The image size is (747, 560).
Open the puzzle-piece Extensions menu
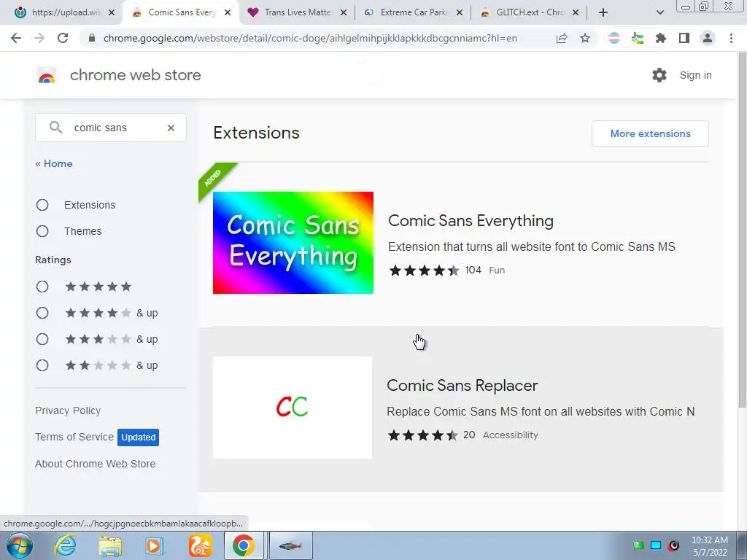(x=661, y=38)
